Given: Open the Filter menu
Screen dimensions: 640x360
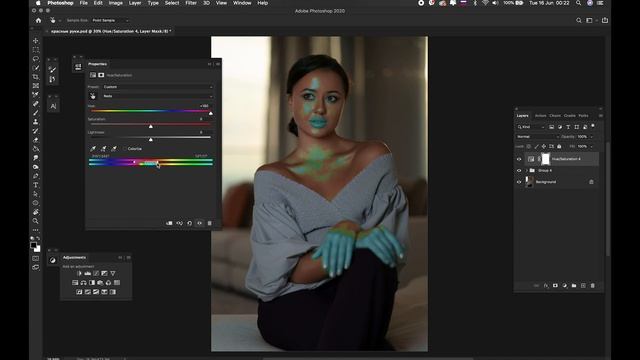Looking at the screenshot, I should point(191,3).
